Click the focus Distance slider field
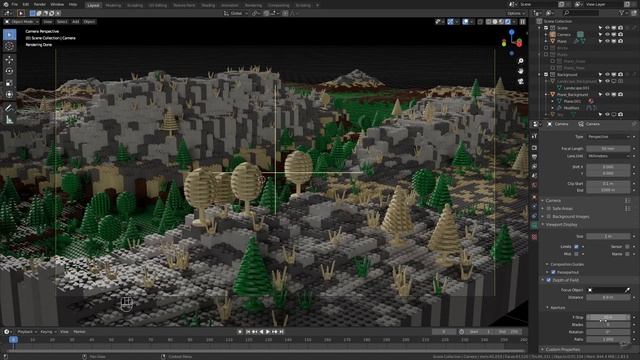This screenshot has width=640, height=360. [608, 298]
